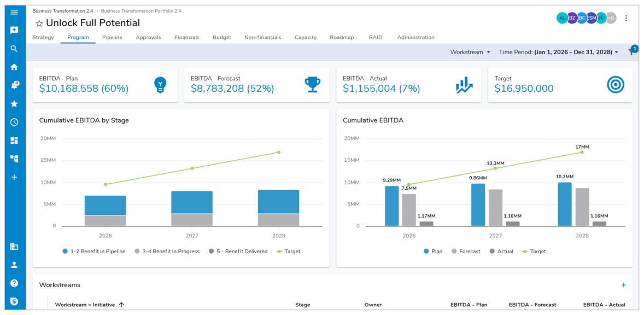
Task: Open the three-dot more options menu
Action: pos(626,18)
